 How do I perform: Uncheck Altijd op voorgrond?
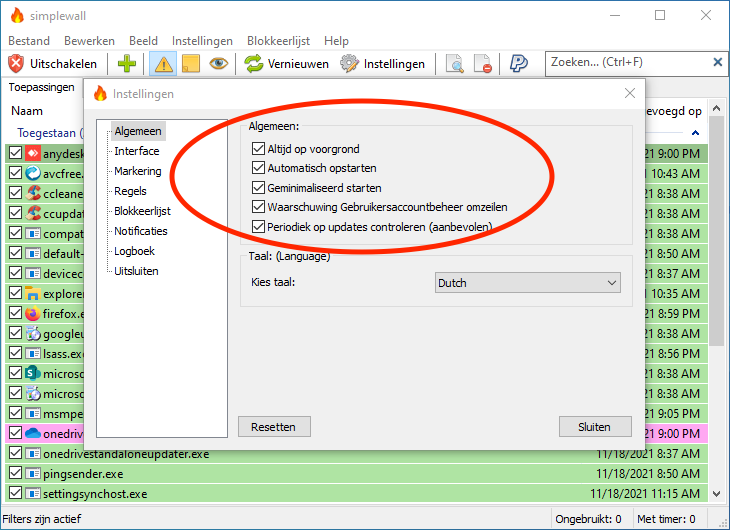259,149
